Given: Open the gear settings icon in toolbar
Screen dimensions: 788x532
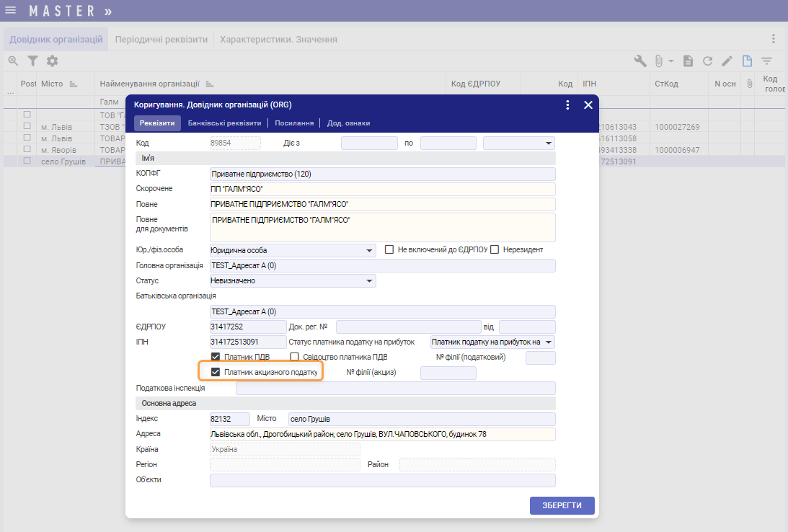Looking at the screenshot, I should 52,61.
